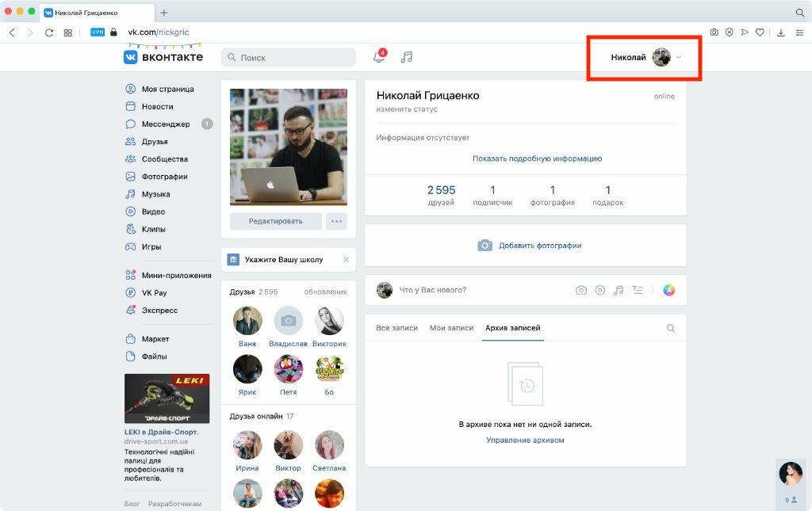Open the three-dots menu under profile photo

[x=336, y=221]
